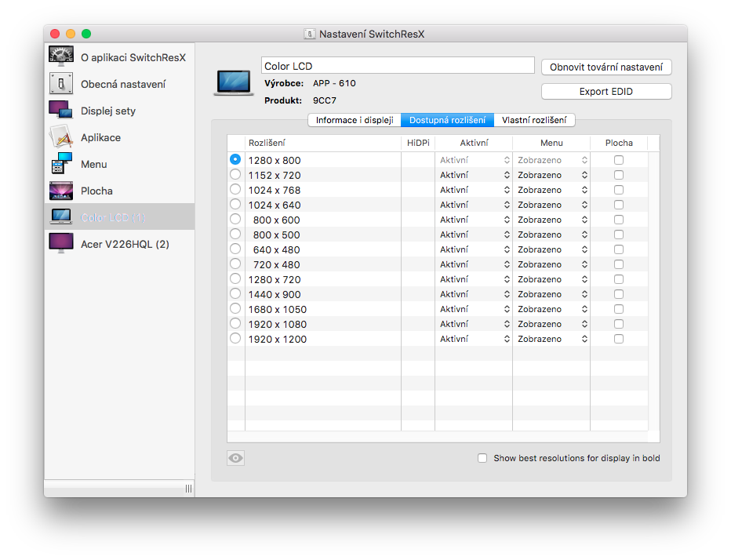731x560 pixels.
Task: Enable Show best resolutions in bold checkbox
Action: click(x=482, y=458)
